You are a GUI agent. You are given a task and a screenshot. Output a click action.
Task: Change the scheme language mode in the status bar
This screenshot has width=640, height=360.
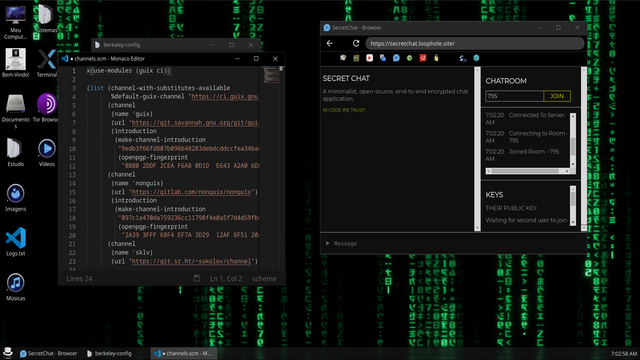pos(264,279)
